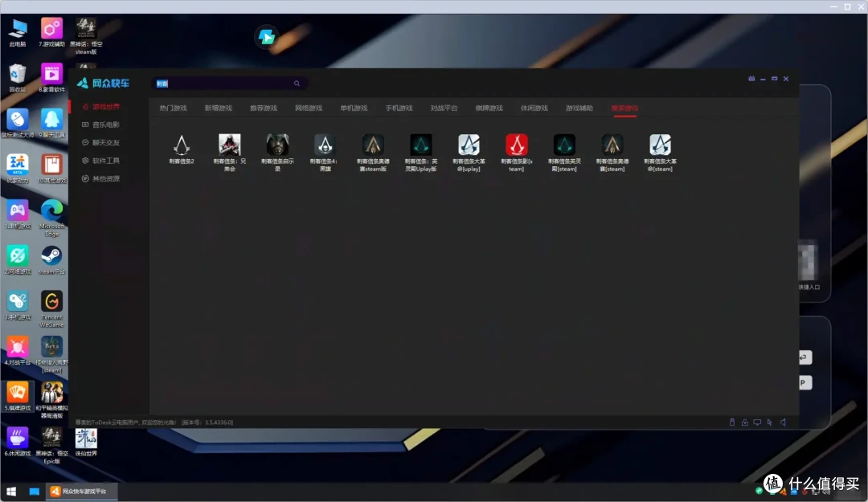Switch to 推荐游戏 tab
Image resolution: width=868 pixels, height=502 pixels.
click(264, 108)
